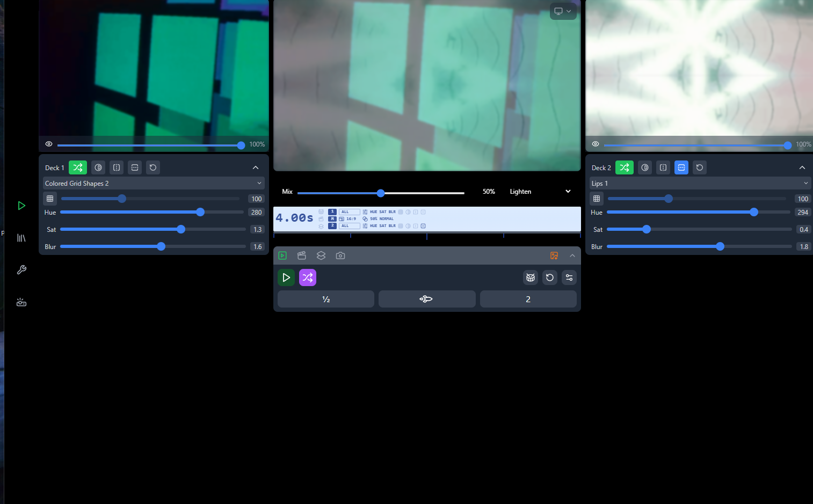The width and height of the screenshot is (813, 504).
Task: Toggle Deck 1 preview eye icon
Action: pos(49,144)
